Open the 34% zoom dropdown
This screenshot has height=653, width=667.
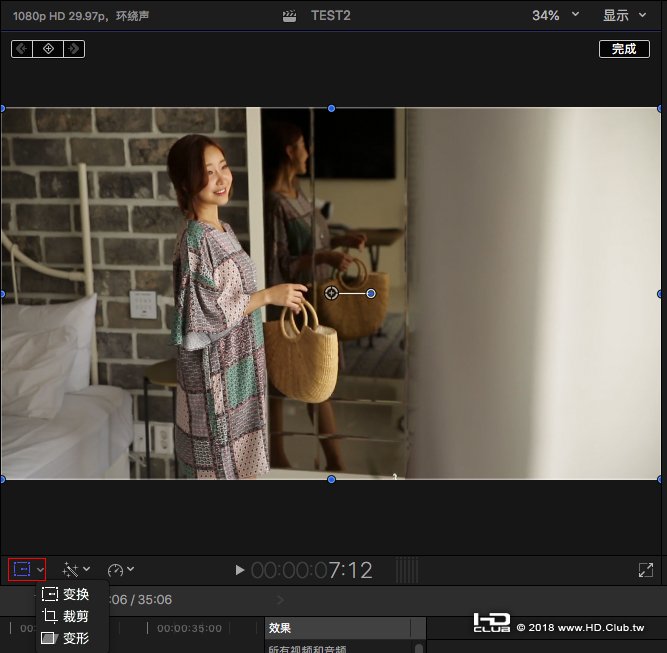[555, 15]
